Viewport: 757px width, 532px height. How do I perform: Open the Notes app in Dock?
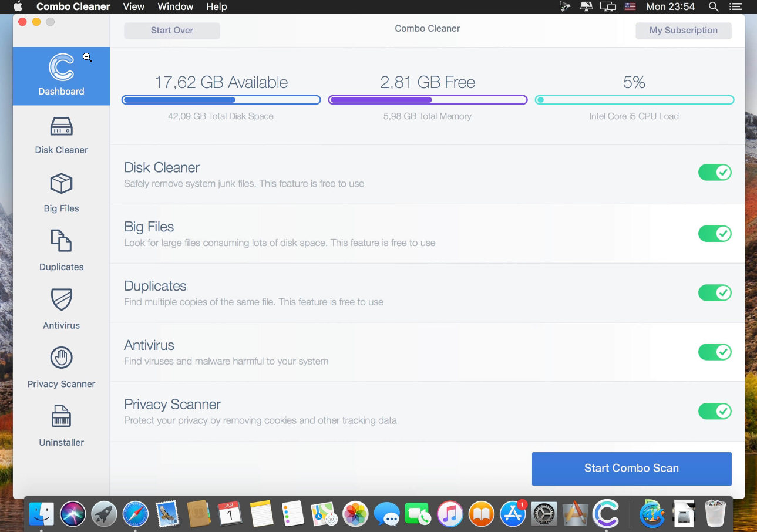[x=261, y=514]
